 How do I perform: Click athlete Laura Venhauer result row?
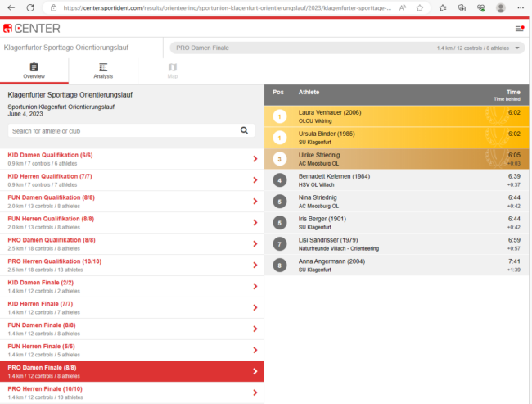pos(397,116)
